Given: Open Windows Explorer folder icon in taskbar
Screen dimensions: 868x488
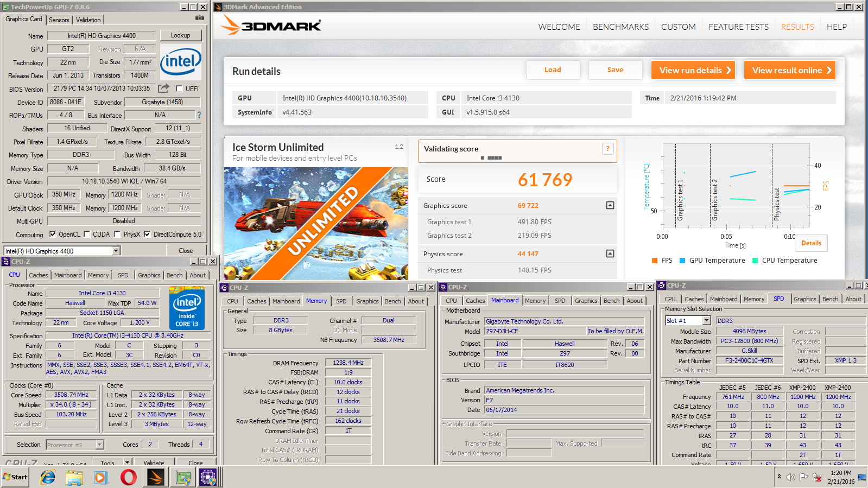Looking at the screenshot, I should (x=74, y=477).
